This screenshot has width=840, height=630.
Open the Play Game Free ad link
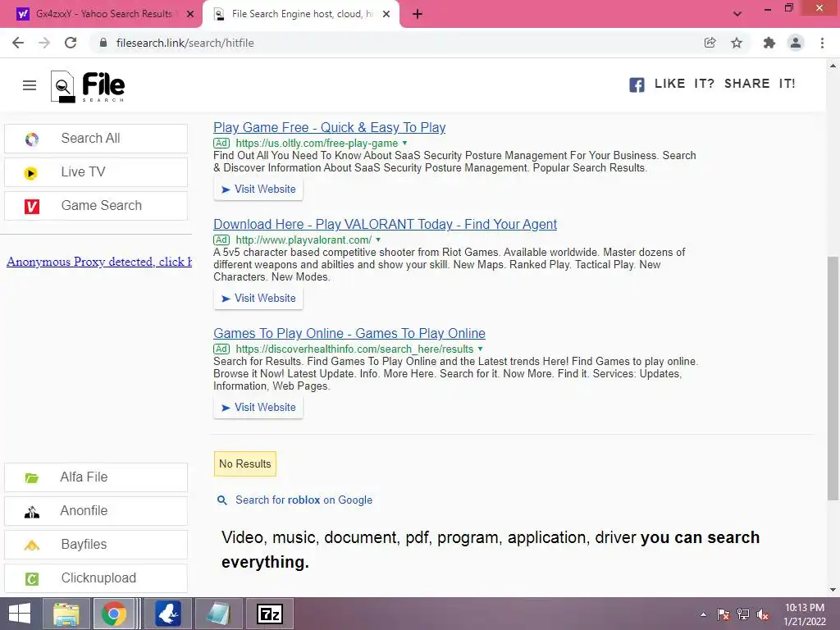click(x=330, y=127)
